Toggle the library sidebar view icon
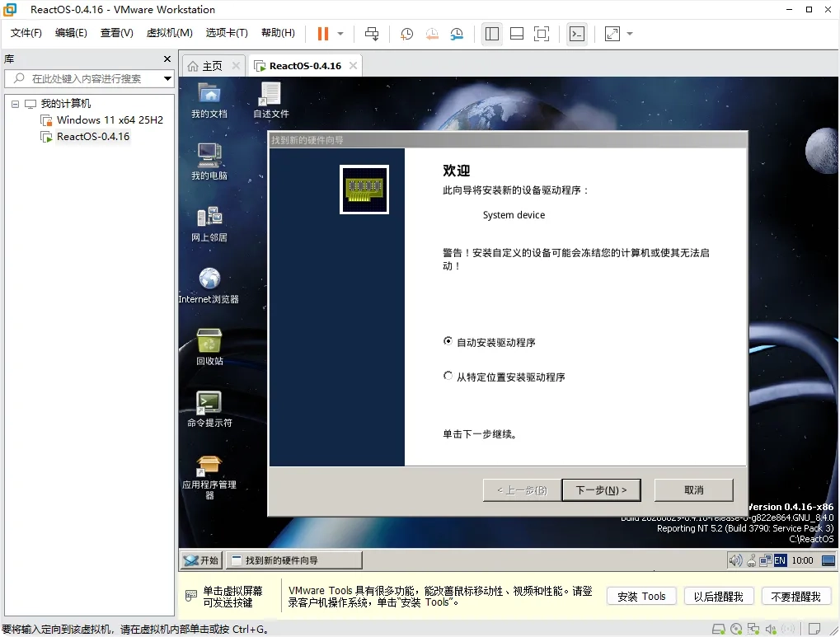This screenshot has width=840, height=637. click(x=492, y=34)
